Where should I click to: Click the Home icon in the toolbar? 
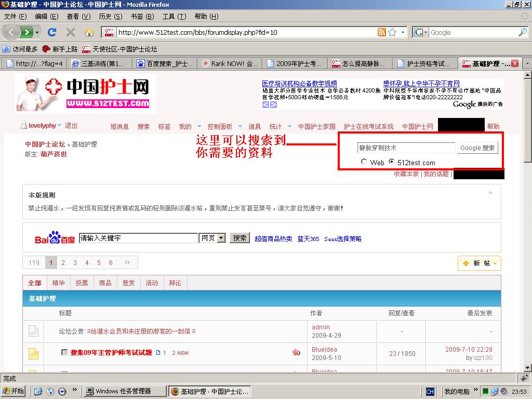click(x=89, y=32)
